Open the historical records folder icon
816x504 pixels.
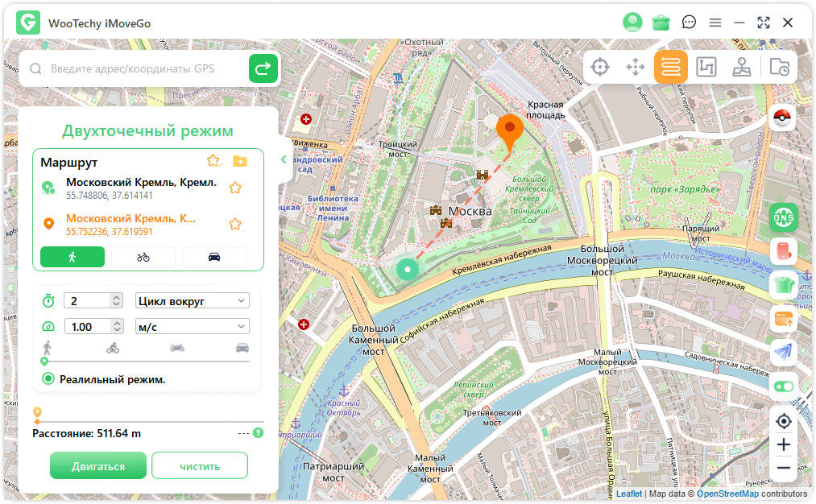[x=779, y=67]
